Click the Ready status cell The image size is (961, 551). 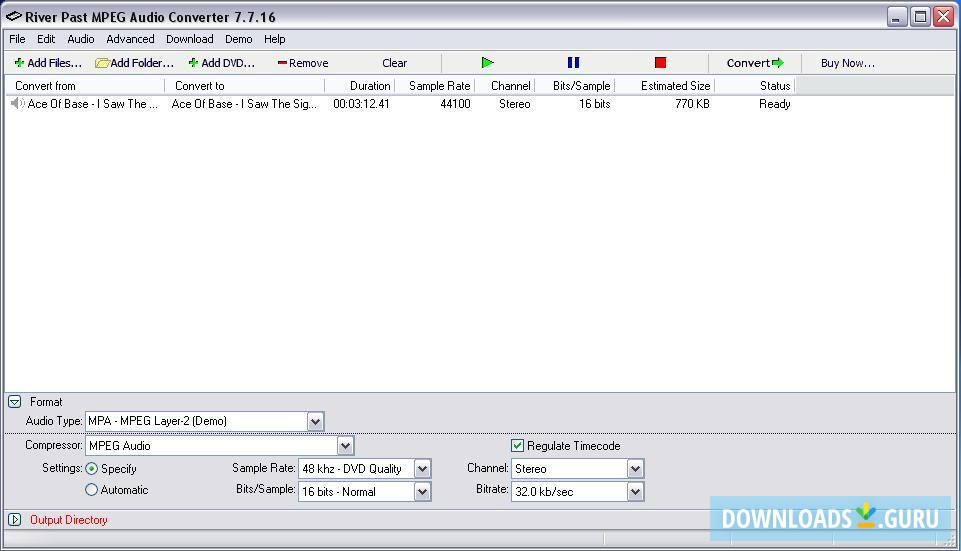775,104
